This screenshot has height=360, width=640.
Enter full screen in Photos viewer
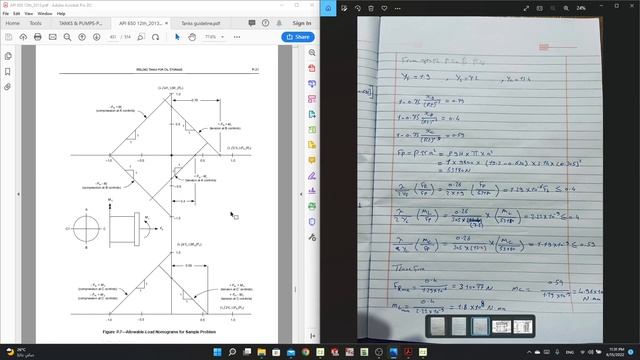(x=526, y=8)
